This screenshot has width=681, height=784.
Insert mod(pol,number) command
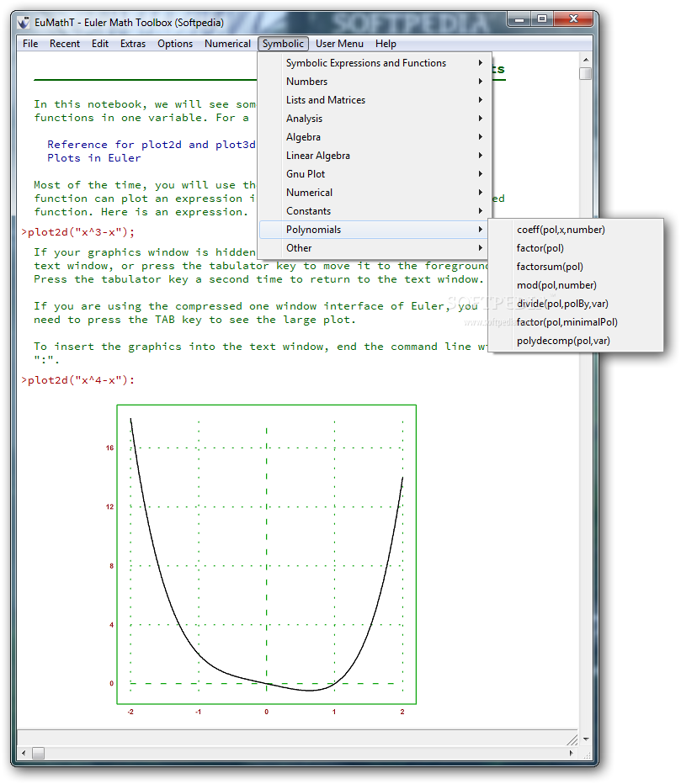click(576, 285)
